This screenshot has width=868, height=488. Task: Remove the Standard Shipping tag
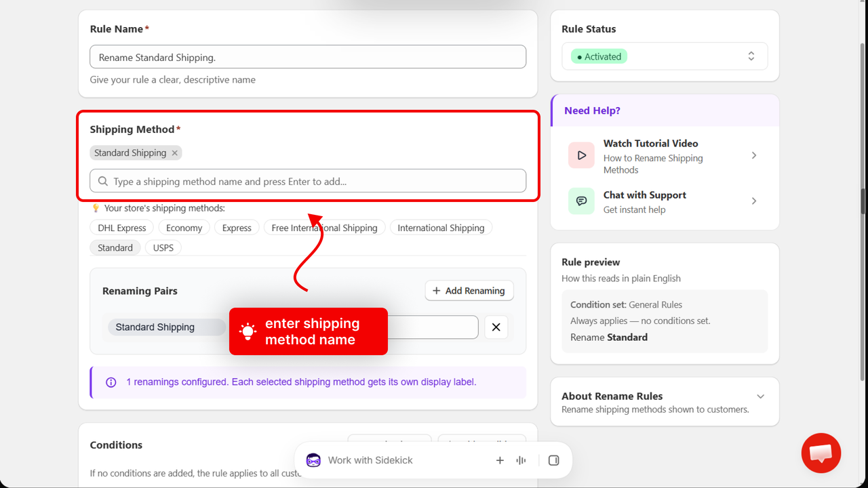174,153
